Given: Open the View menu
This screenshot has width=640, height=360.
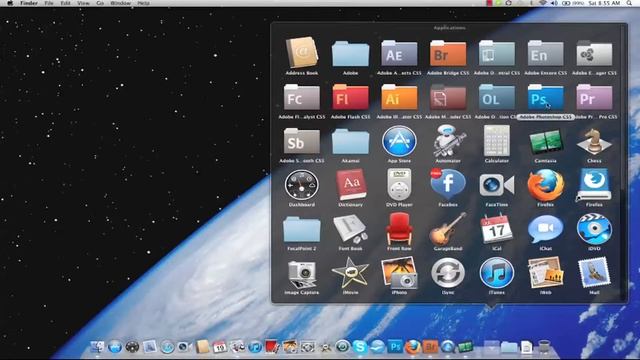Looking at the screenshot, I should (x=83, y=3).
